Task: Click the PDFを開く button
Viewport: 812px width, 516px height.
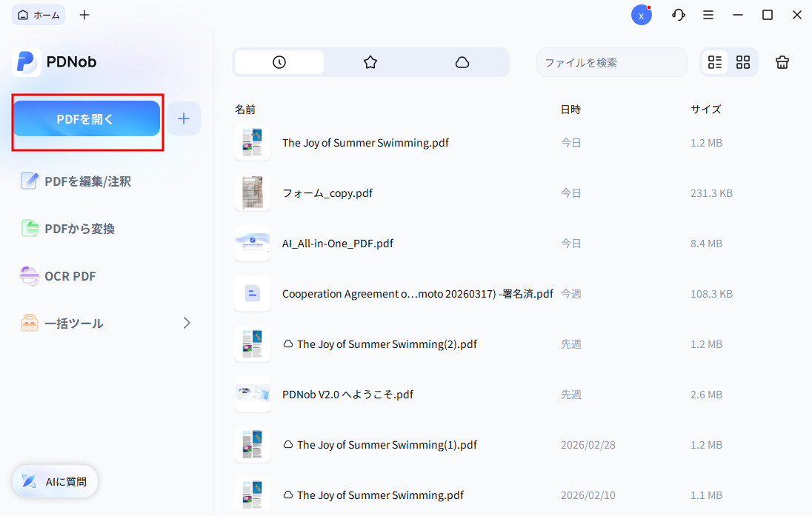Action: [x=86, y=118]
